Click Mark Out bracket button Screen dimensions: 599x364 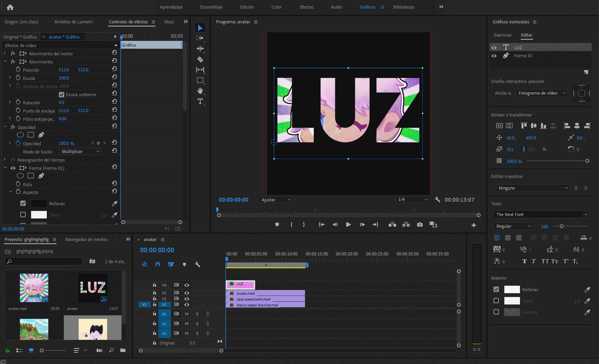[x=304, y=225]
